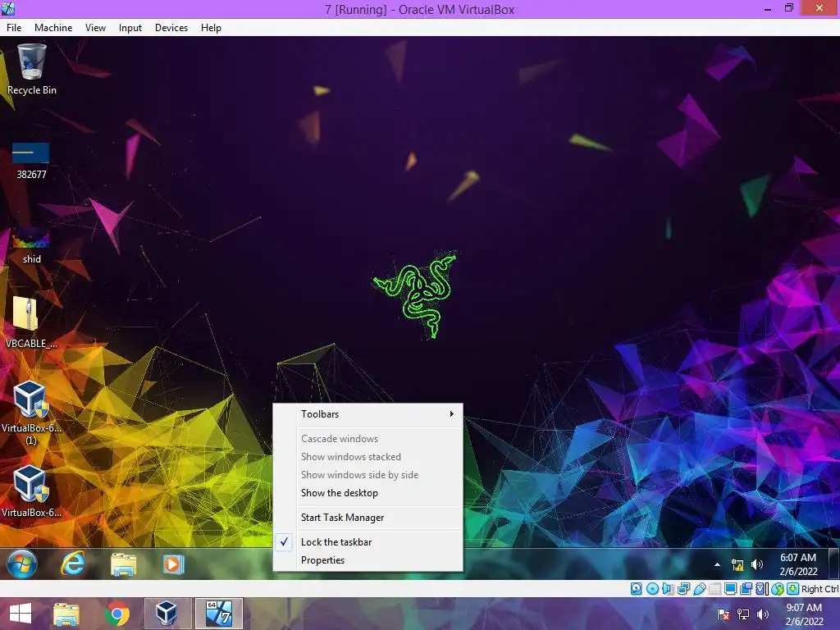Open the Machine menu
The image size is (840, 630).
(x=53, y=28)
